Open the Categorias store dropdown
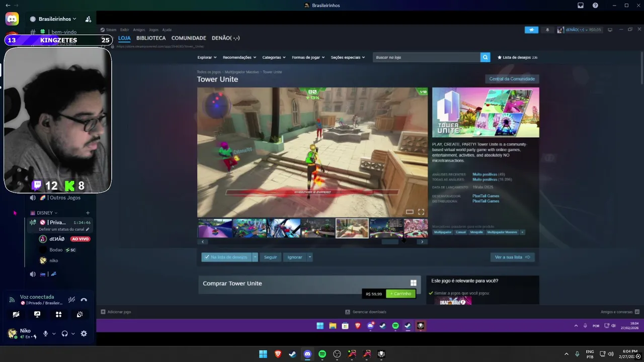Screen dimensions: 644x362 click(x=274, y=57)
